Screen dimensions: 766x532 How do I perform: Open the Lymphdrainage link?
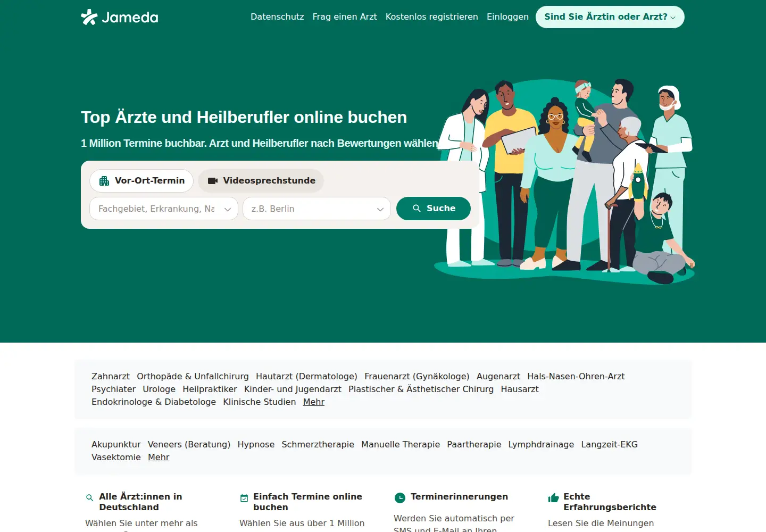[541, 444]
